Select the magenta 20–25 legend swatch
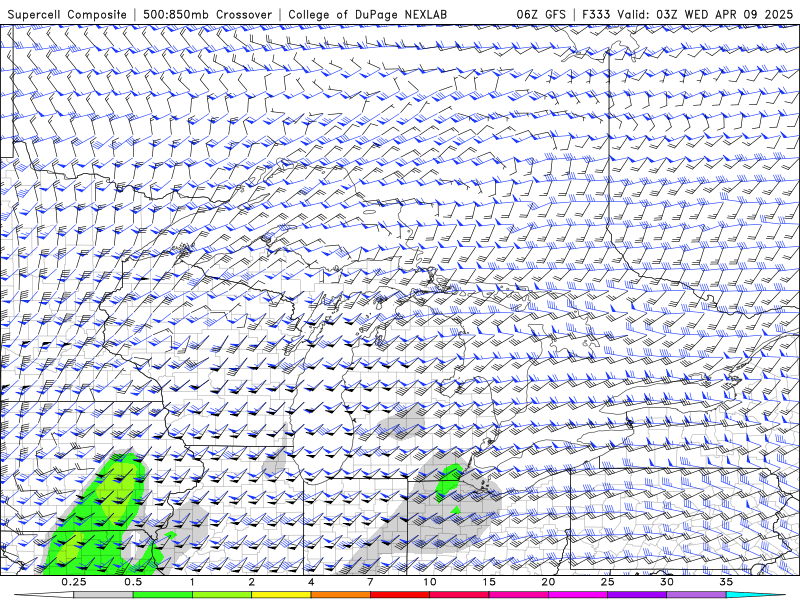The height and width of the screenshot is (600, 800). pyautogui.click(x=578, y=595)
